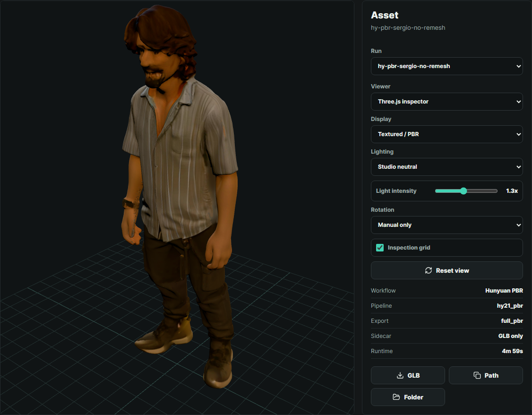Screen dimensions: 532x415
Task: Click the Runtime label
Action: 381,351
